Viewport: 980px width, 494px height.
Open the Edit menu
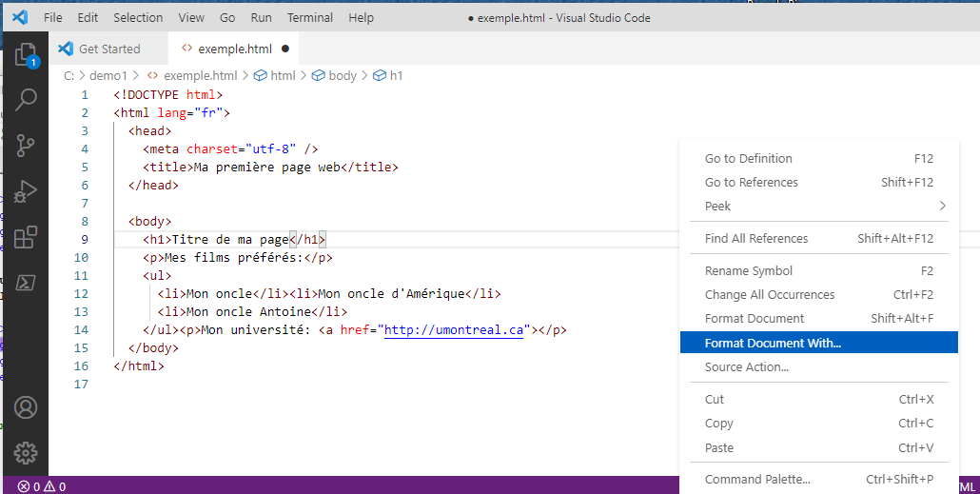coord(88,17)
